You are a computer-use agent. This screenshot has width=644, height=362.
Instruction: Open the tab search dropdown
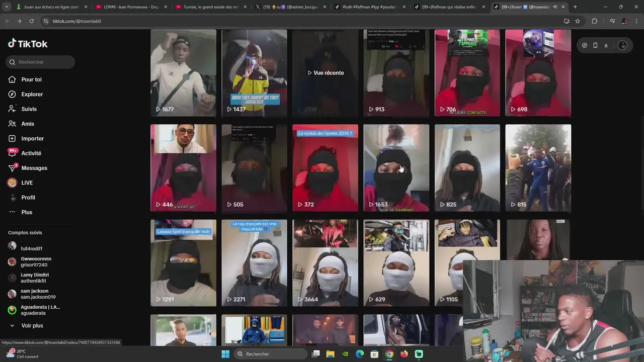tap(6, 7)
